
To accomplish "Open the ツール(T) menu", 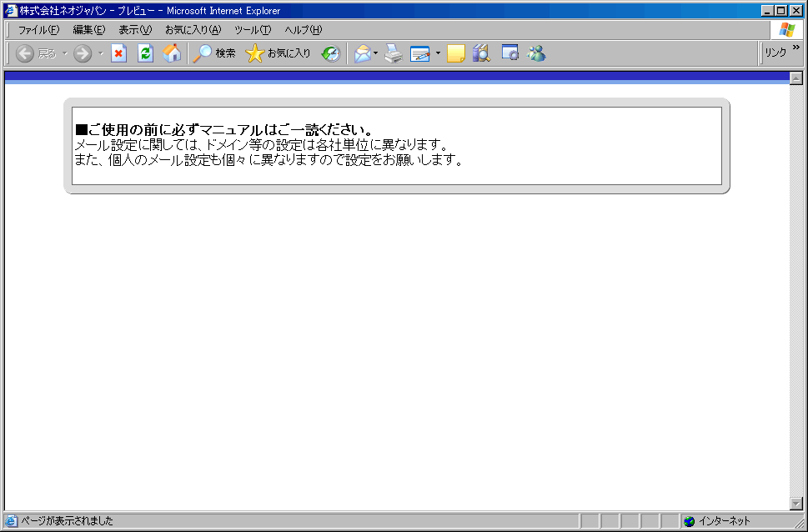I will [x=252, y=30].
